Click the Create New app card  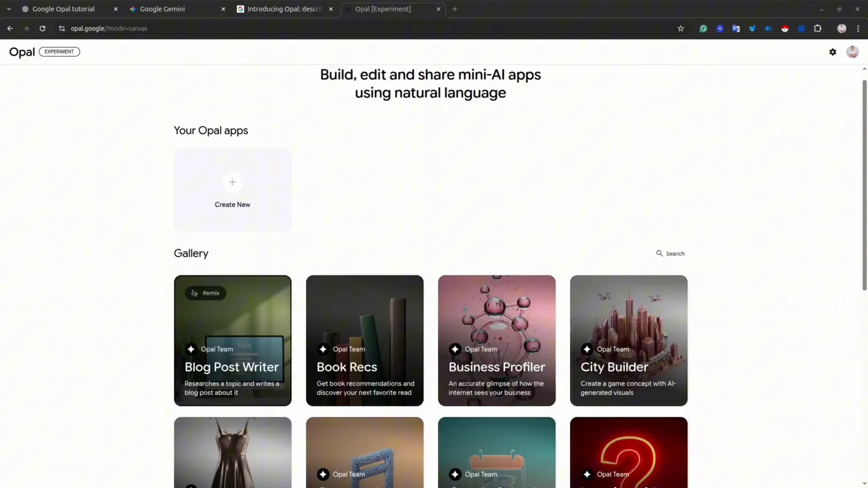(x=232, y=190)
